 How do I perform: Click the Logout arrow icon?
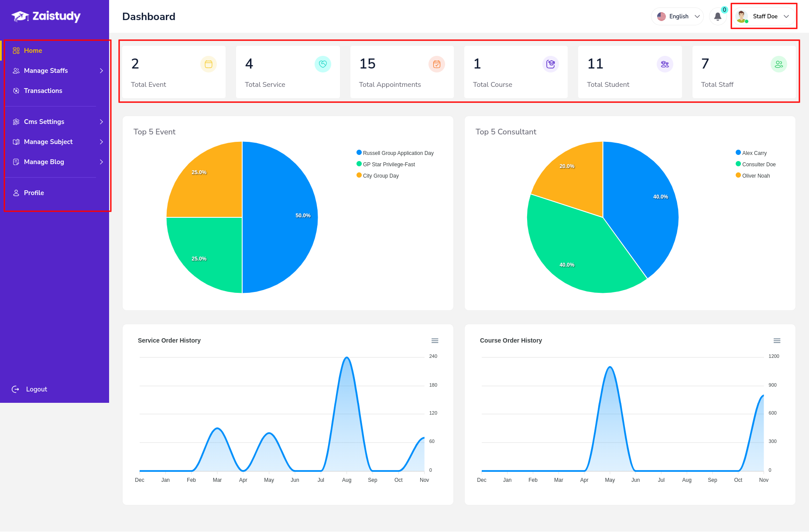(x=15, y=389)
